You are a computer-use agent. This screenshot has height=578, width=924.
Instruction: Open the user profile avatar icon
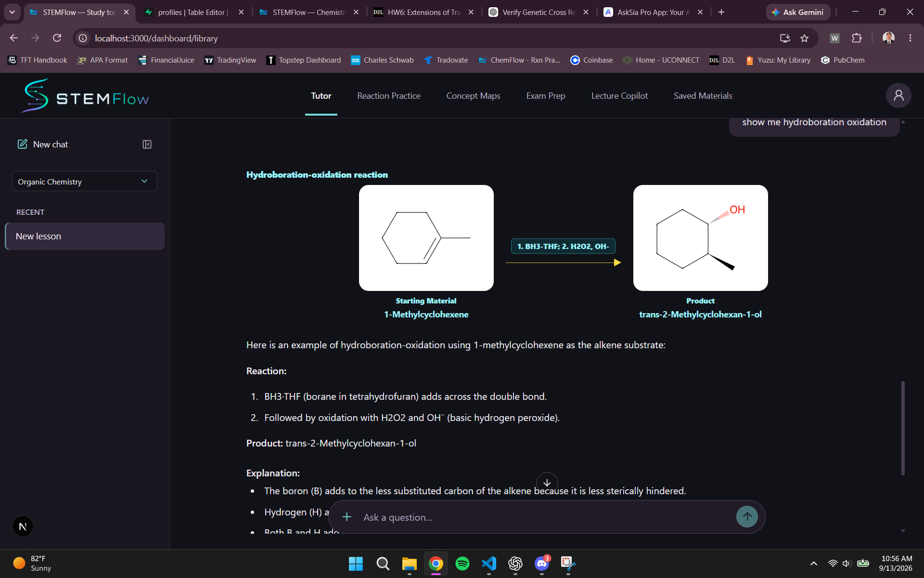(x=898, y=95)
